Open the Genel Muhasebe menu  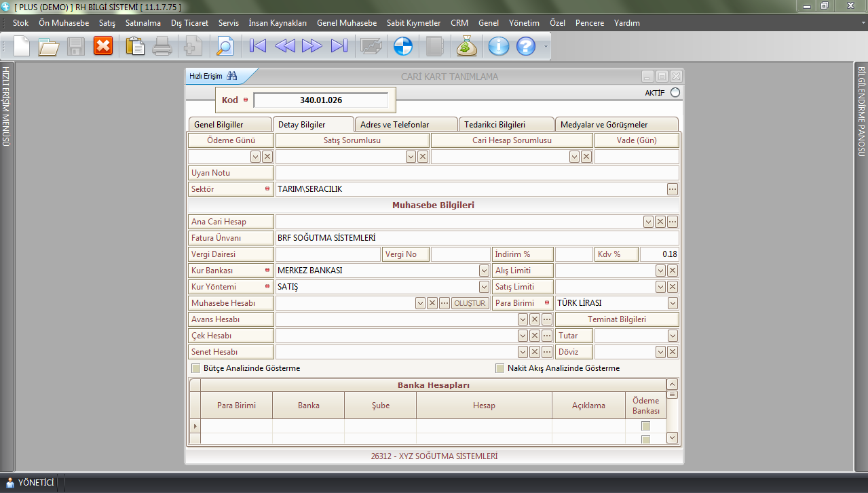[x=346, y=23]
